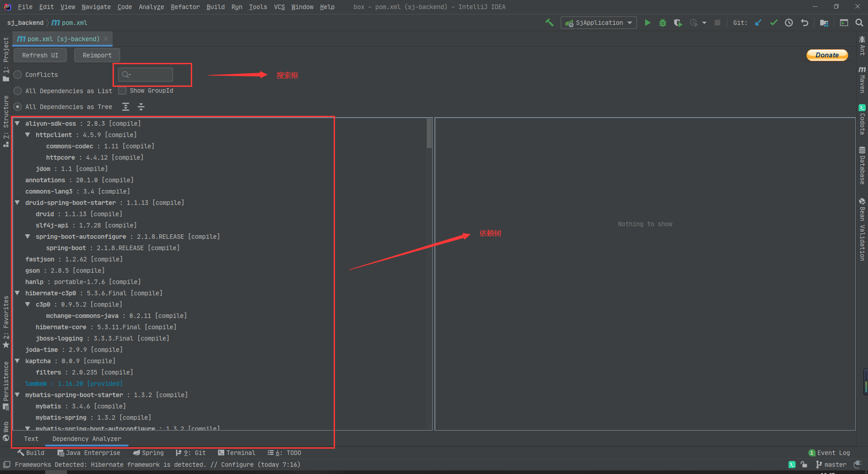The width and height of the screenshot is (868, 474).
Task: Open the SjApplication run configuration dropdown
Action: [x=599, y=23]
